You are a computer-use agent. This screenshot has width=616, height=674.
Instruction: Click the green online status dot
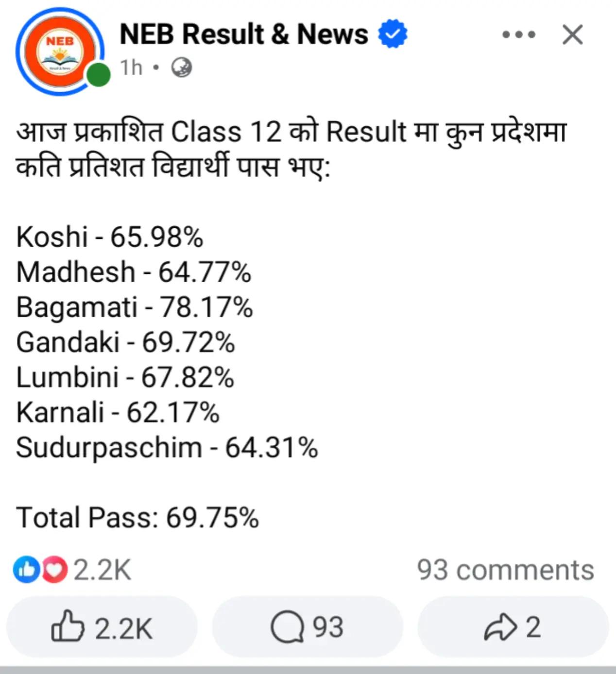99,75
